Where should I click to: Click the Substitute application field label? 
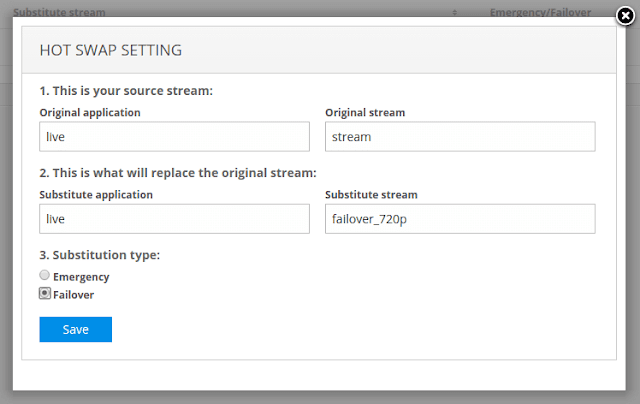[96, 194]
